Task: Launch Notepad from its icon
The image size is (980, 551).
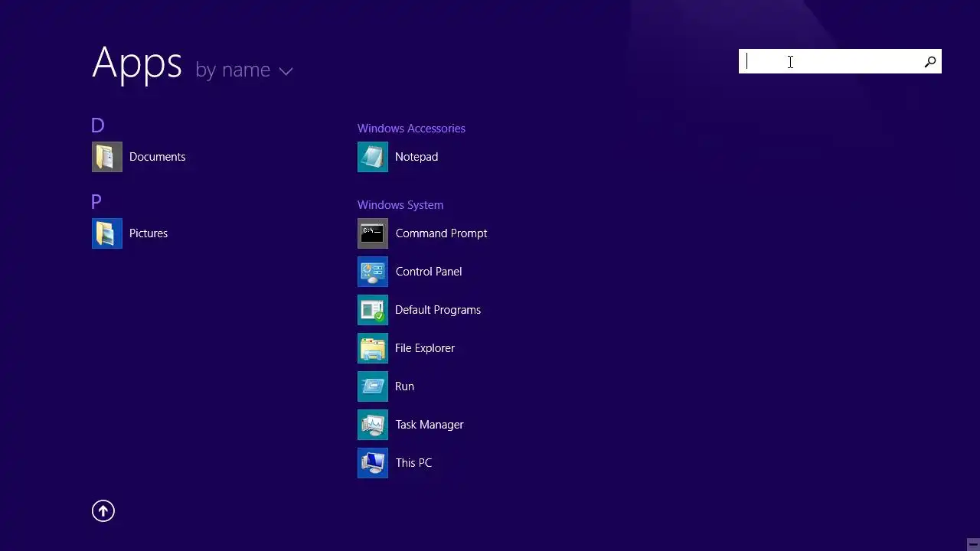Action: [x=373, y=157]
